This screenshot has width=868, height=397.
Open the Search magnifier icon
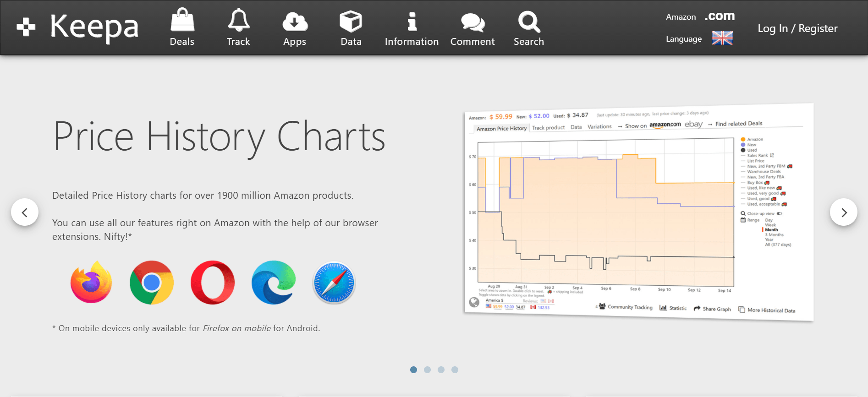(529, 22)
